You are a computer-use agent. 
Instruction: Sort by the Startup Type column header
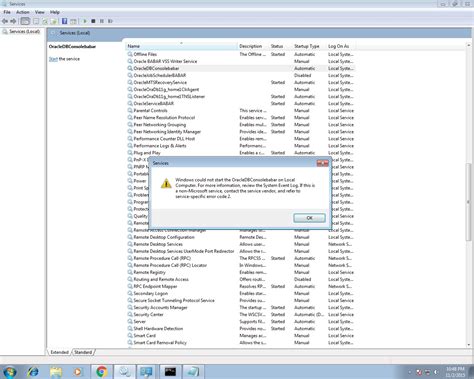tap(309, 46)
